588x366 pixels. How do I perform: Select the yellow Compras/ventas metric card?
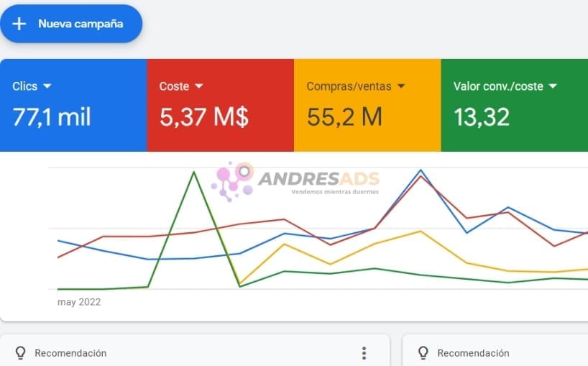pyautogui.click(x=367, y=106)
